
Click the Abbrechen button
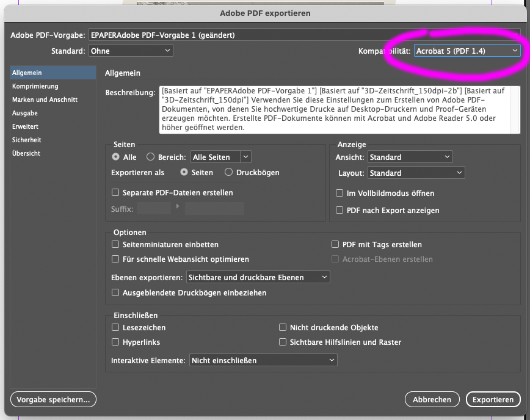(x=432, y=399)
